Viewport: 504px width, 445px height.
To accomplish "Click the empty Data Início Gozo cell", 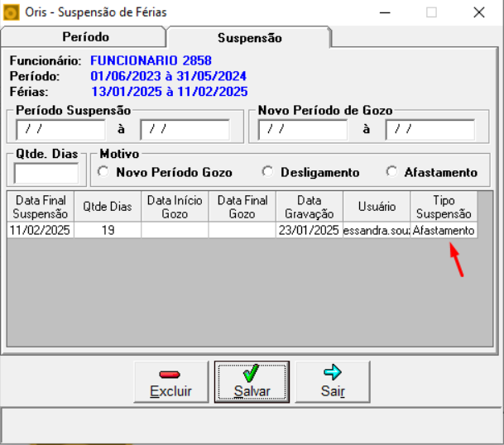I will pos(175,231).
